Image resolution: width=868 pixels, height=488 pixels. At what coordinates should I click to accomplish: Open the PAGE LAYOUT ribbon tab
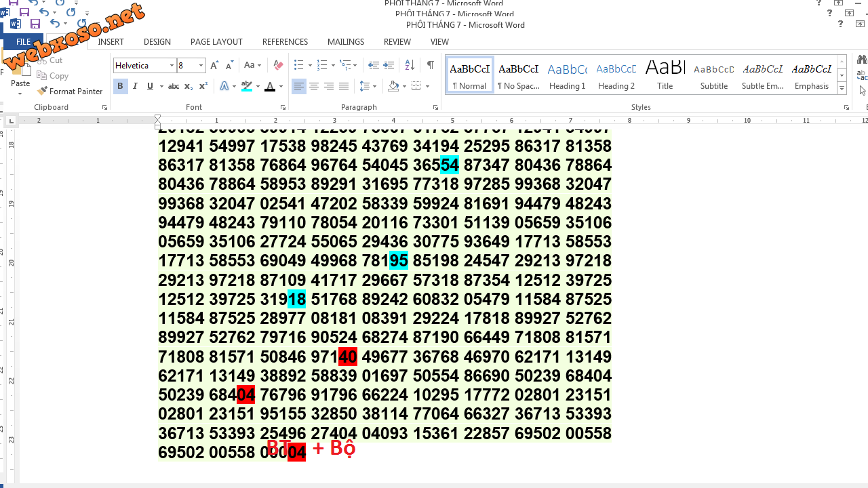[216, 42]
